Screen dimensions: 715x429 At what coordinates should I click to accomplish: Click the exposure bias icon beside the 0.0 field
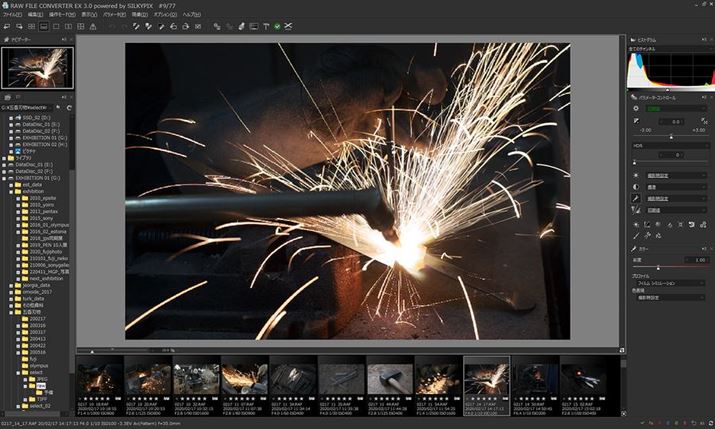[x=636, y=121]
